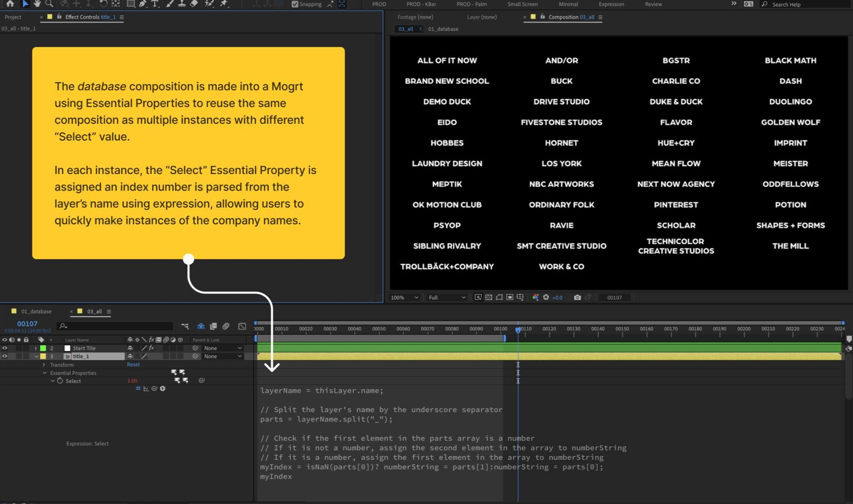Click stopwatch next to Select property
The image size is (853, 504).
pyautogui.click(x=60, y=381)
